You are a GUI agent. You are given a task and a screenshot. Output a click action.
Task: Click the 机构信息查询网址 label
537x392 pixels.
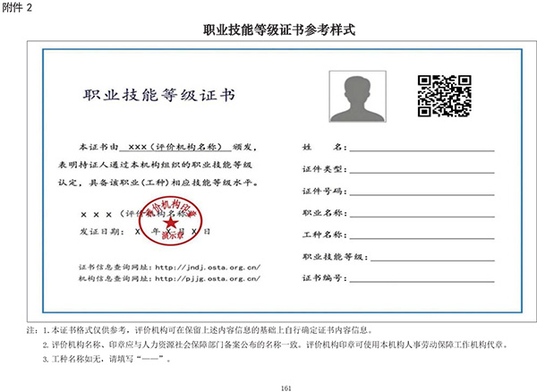coord(116,278)
